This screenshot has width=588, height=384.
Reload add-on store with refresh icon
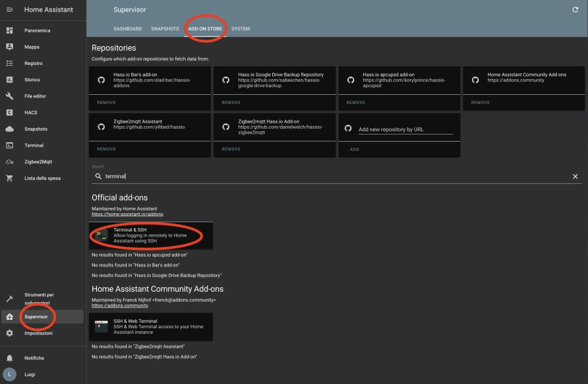(x=575, y=10)
